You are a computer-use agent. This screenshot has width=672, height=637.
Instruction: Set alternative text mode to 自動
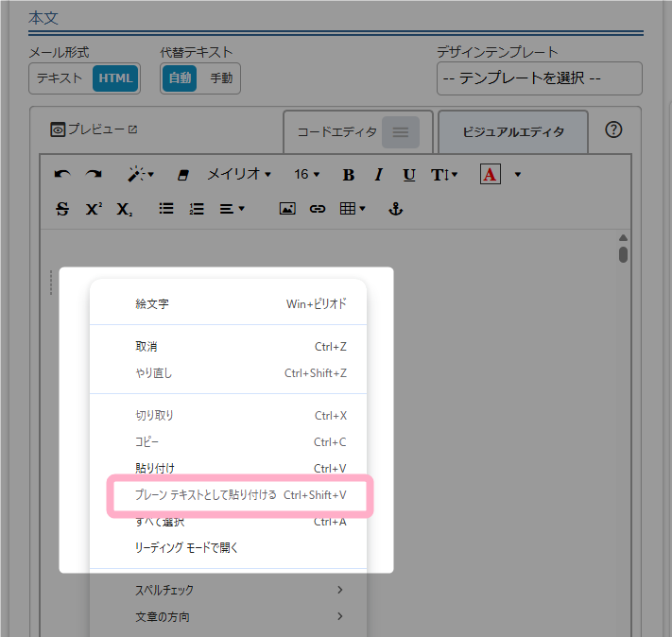point(180,78)
